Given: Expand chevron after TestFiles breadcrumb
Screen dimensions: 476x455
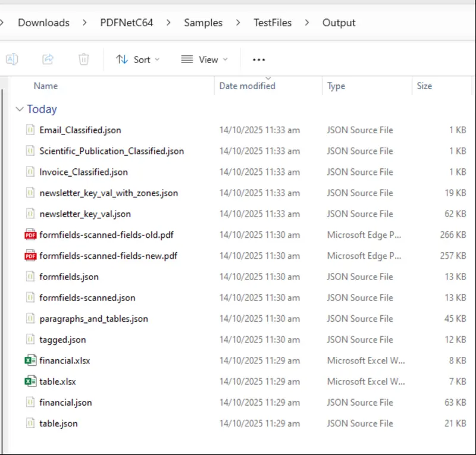Looking at the screenshot, I should pos(307,23).
